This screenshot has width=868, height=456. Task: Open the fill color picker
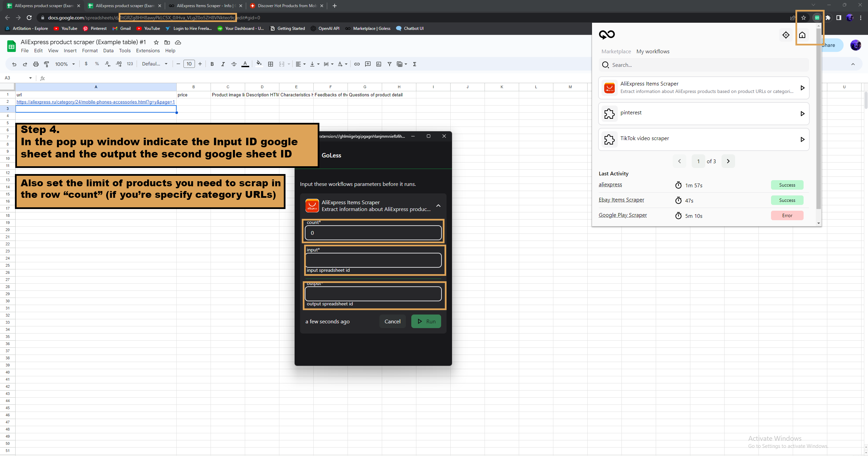tap(259, 64)
